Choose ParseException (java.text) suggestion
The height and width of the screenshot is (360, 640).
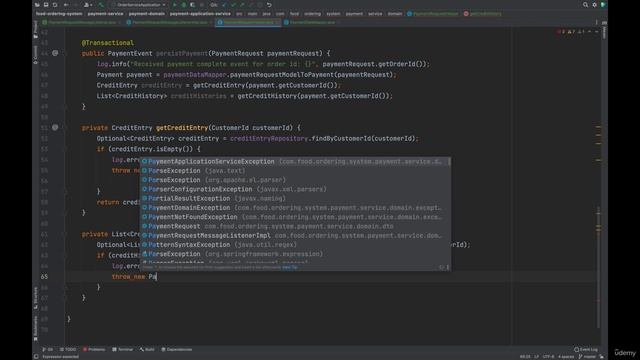296,171
